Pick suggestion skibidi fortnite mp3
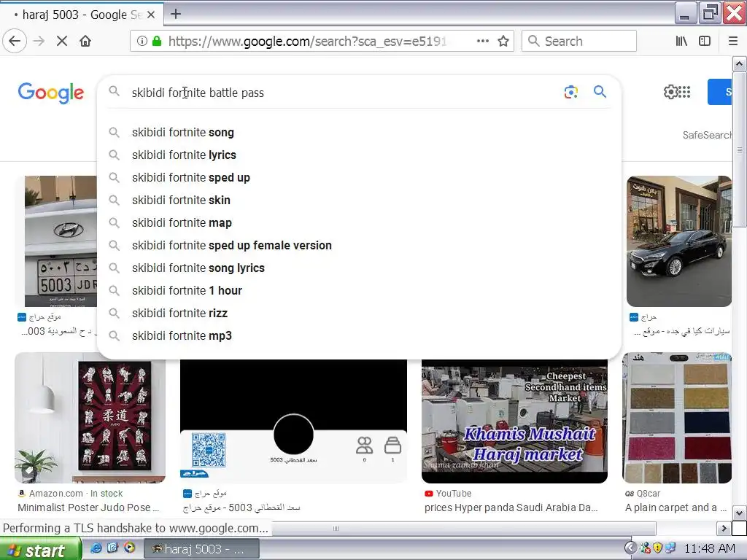The height and width of the screenshot is (560, 747). click(x=359, y=335)
